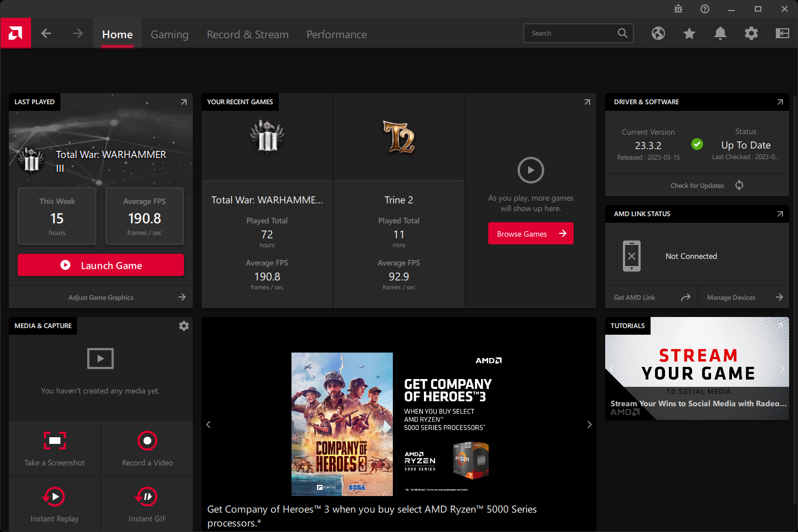Show next promotional banner slide
The width and height of the screenshot is (798, 532).
point(590,424)
